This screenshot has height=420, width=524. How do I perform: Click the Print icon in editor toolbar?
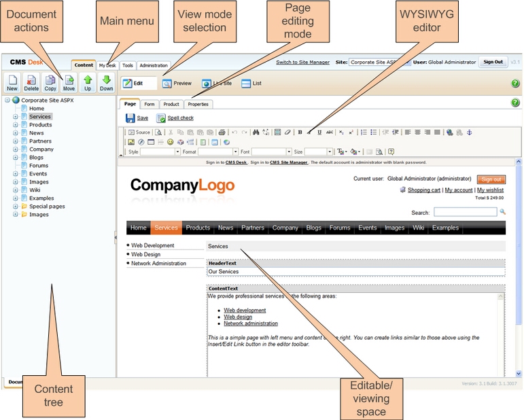221,133
